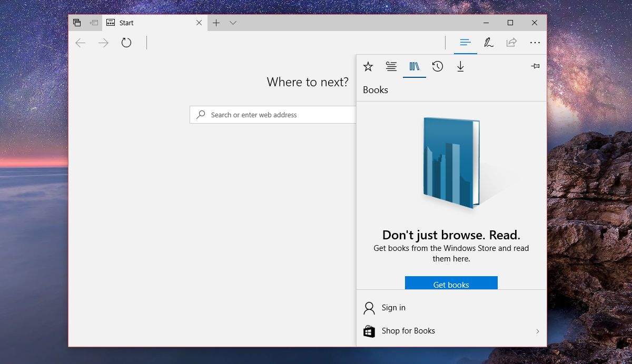This screenshot has width=632, height=364.
Task: Expand the Shop for Books chevron
Action: click(538, 331)
